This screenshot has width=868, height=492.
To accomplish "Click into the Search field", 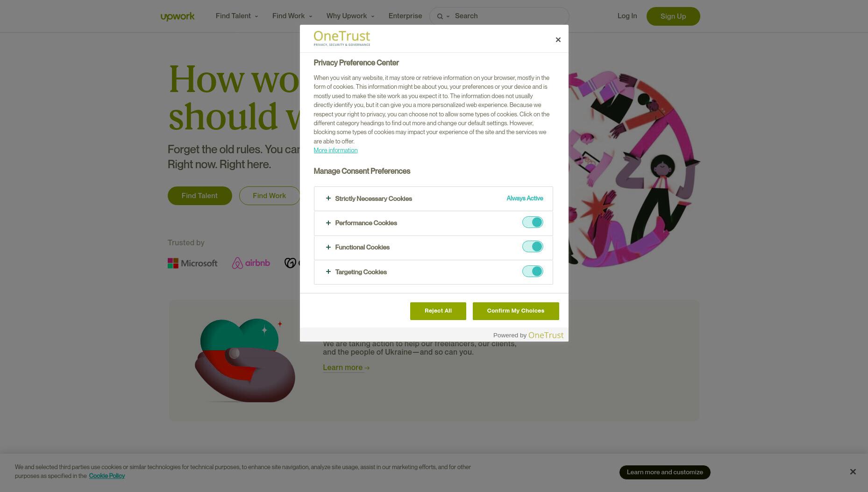I will coord(509,16).
